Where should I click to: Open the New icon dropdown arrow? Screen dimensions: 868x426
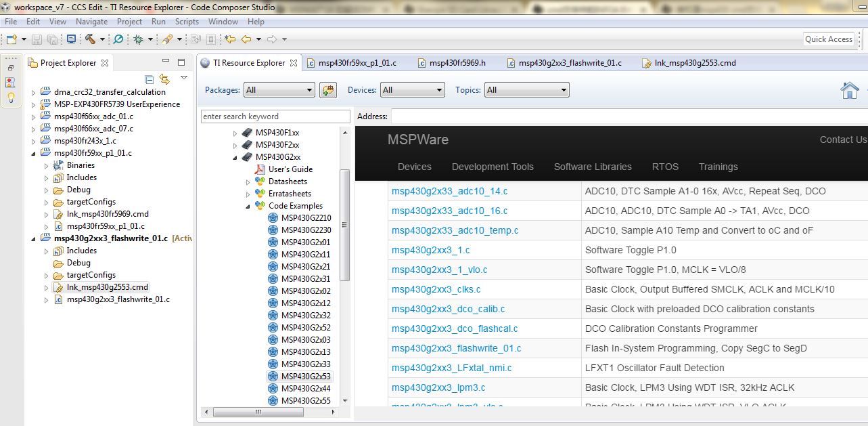(24, 39)
